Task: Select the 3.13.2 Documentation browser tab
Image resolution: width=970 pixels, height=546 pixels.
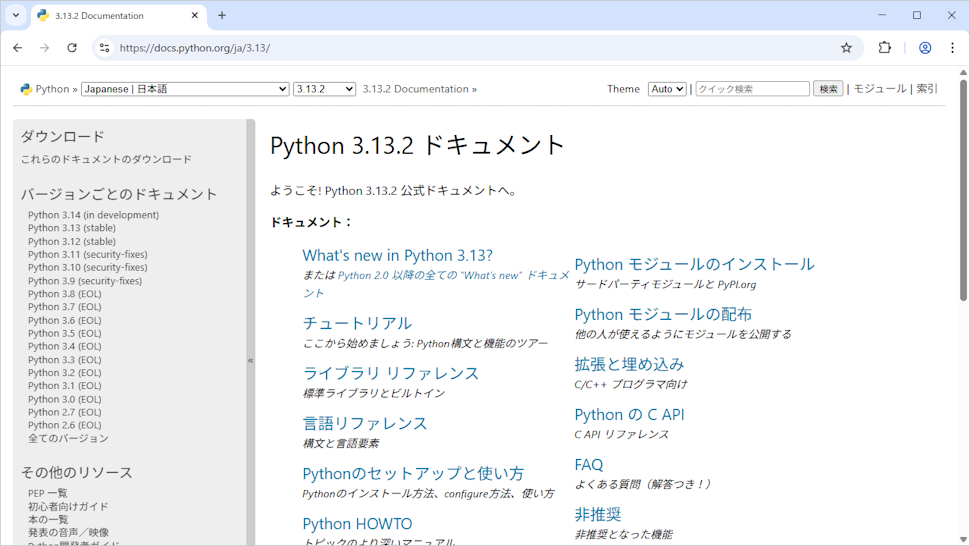Action: coord(119,15)
